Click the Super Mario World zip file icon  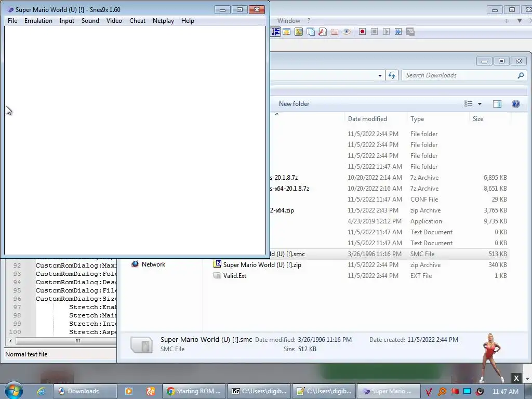(x=217, y=264)
